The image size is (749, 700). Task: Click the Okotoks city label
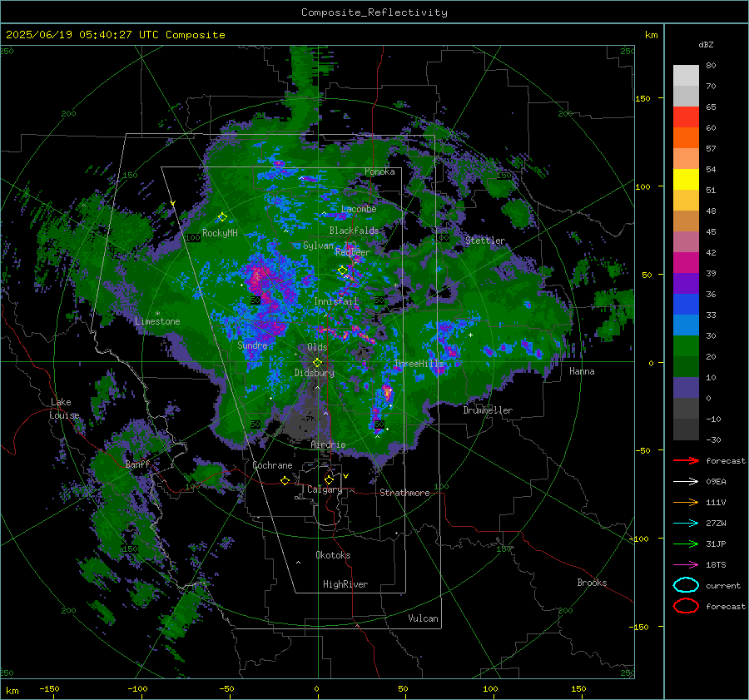point(333,555)
